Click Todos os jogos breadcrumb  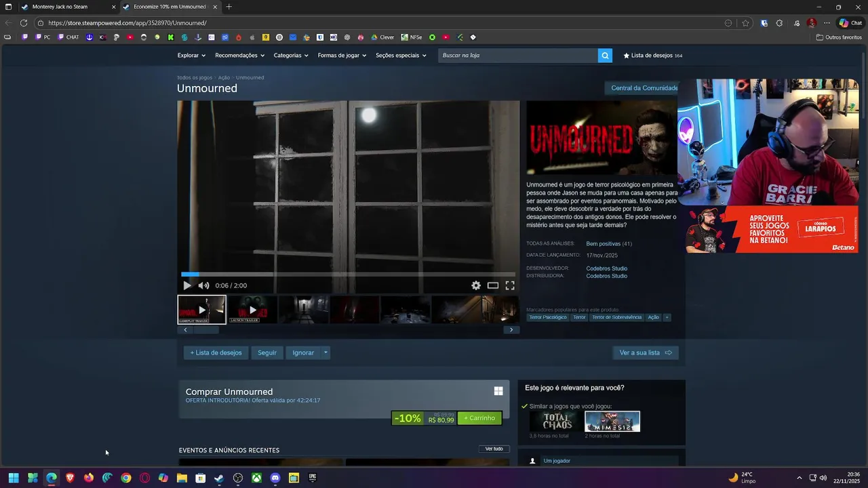click(x=195, y=77)
